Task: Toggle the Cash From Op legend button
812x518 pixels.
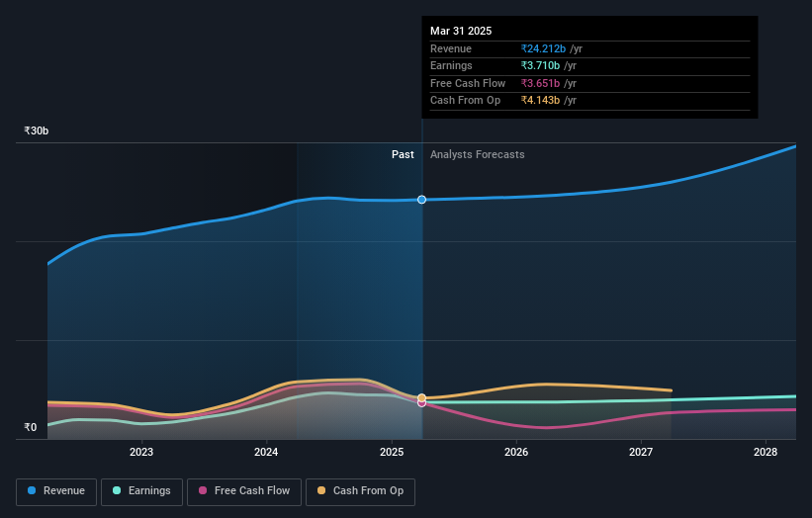Action: 360,491
